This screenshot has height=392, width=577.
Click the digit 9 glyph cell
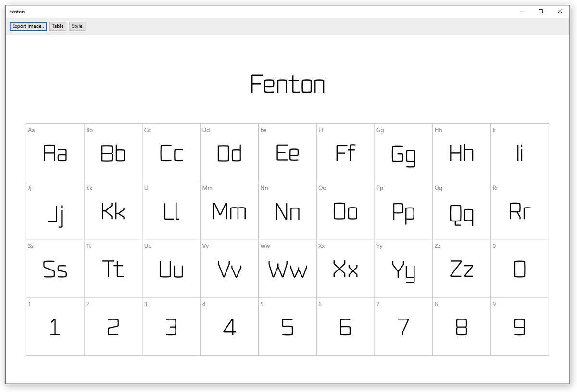(520, 327)
